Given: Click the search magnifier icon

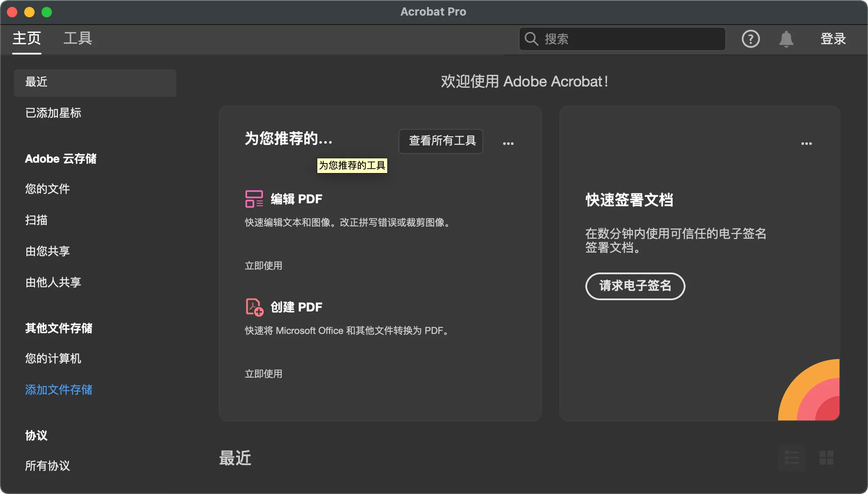Looking at the screenshot, I should point(531,39).
